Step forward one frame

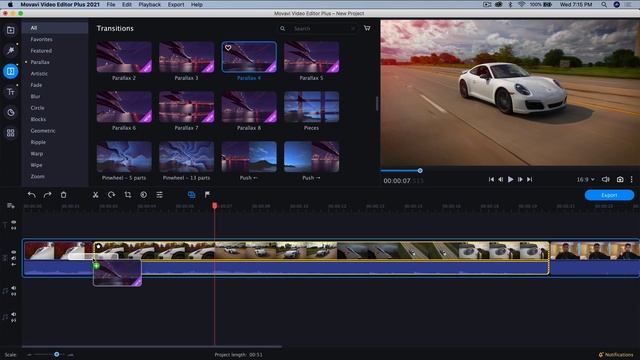pyautogui.click(x=520, y=179)
